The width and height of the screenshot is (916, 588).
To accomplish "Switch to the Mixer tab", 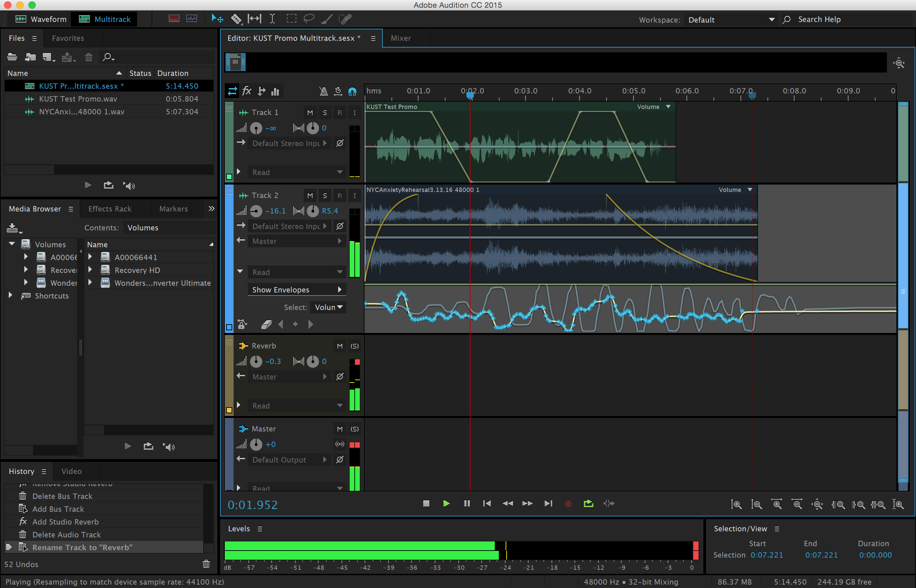I will click(401, 38).
